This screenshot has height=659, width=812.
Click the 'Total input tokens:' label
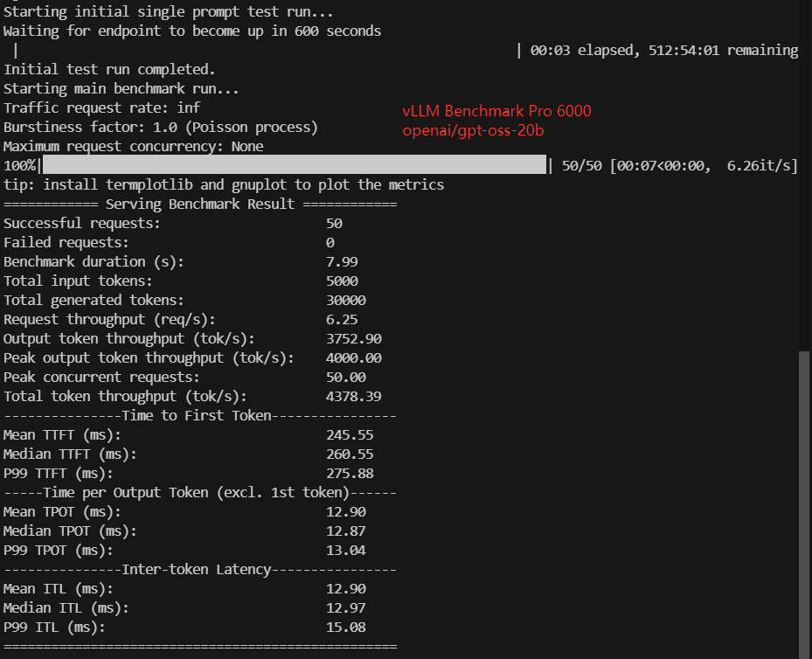click(78, 281)
